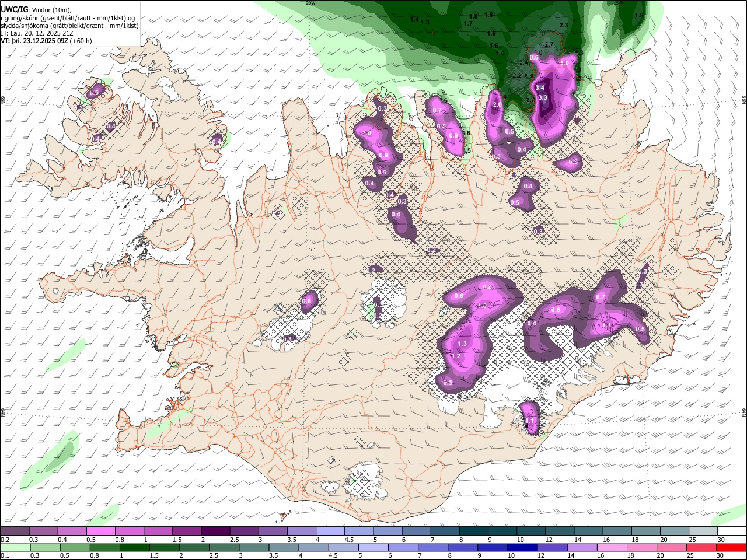This screenshot has width=747, height=560.
Task: Click the 1.9 value in the dark green sea area
Action: tap(491, 34)
